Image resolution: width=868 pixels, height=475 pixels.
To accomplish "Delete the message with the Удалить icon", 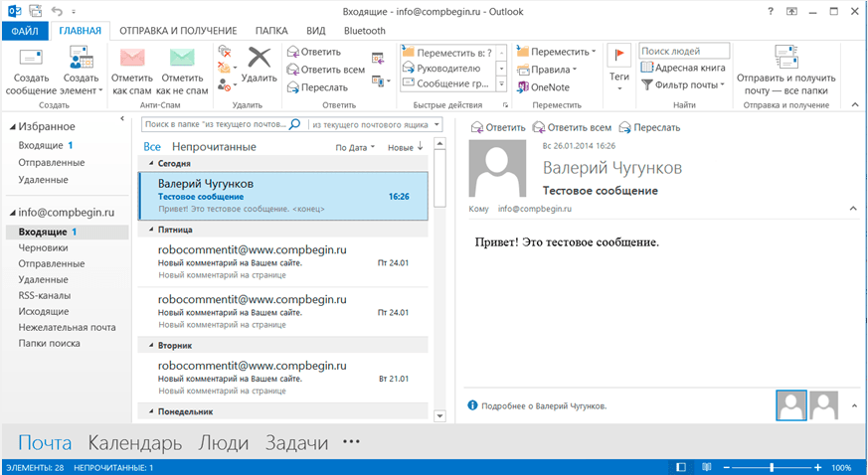I will (x=259, y=62).
